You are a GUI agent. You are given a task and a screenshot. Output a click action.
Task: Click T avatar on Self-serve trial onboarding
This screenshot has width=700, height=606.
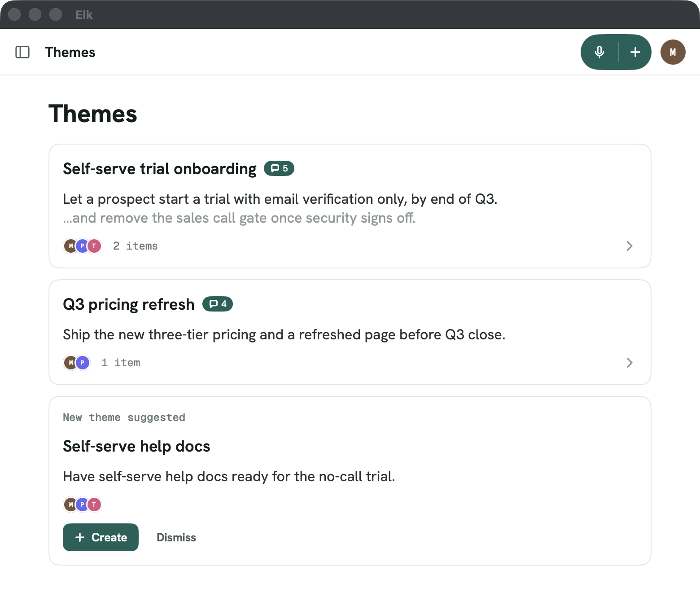click(94, 246)
